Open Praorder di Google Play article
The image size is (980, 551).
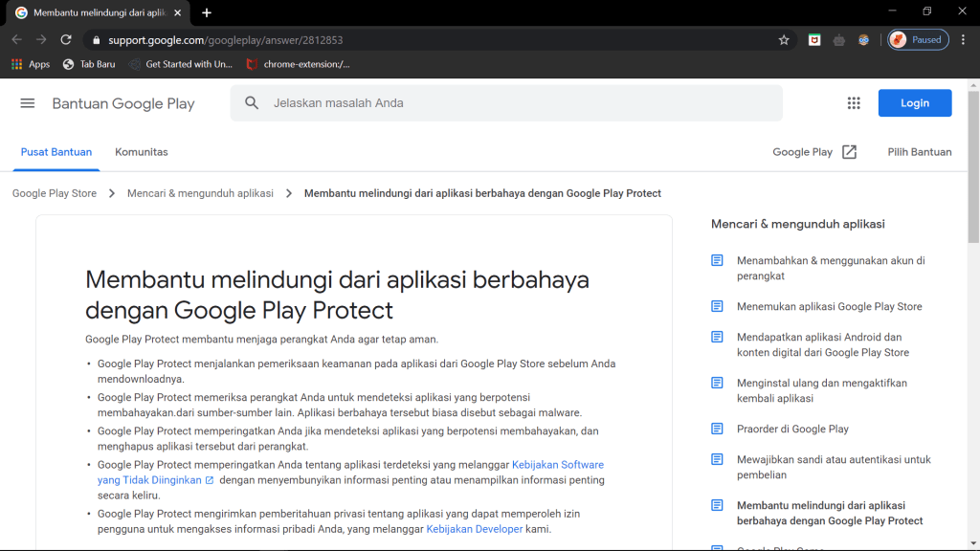(792, 429)
